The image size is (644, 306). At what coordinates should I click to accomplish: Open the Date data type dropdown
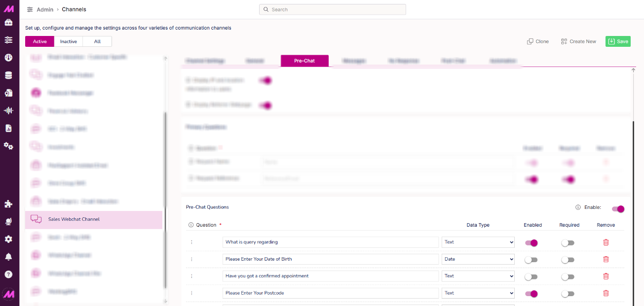[478, 259]
